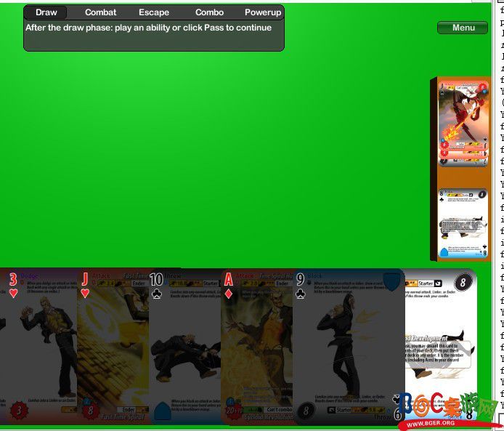The image size is (504, 431).
Task: View the white 8 card in side panel
Action: (463, 222)
